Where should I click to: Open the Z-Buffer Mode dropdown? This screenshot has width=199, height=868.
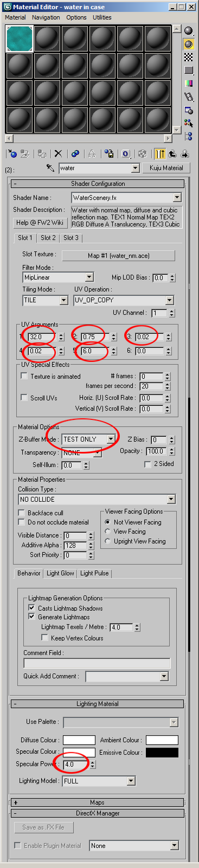tap(88, 439)
